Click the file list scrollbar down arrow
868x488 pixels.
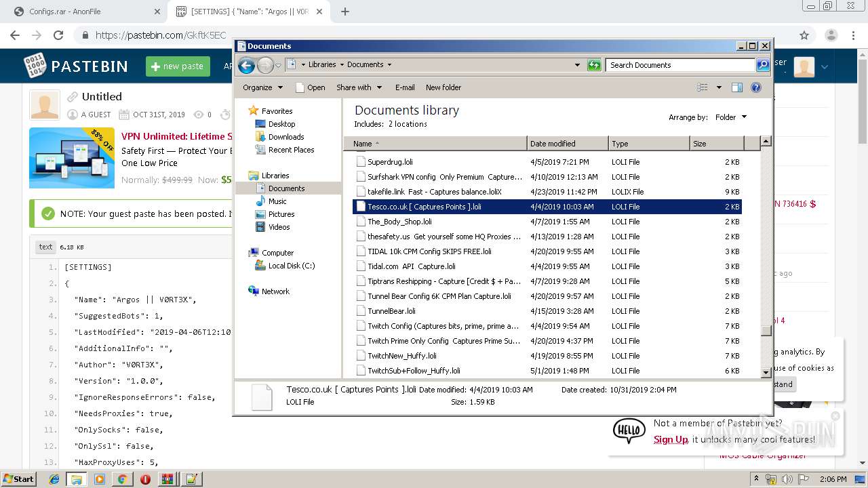[766, 372]
